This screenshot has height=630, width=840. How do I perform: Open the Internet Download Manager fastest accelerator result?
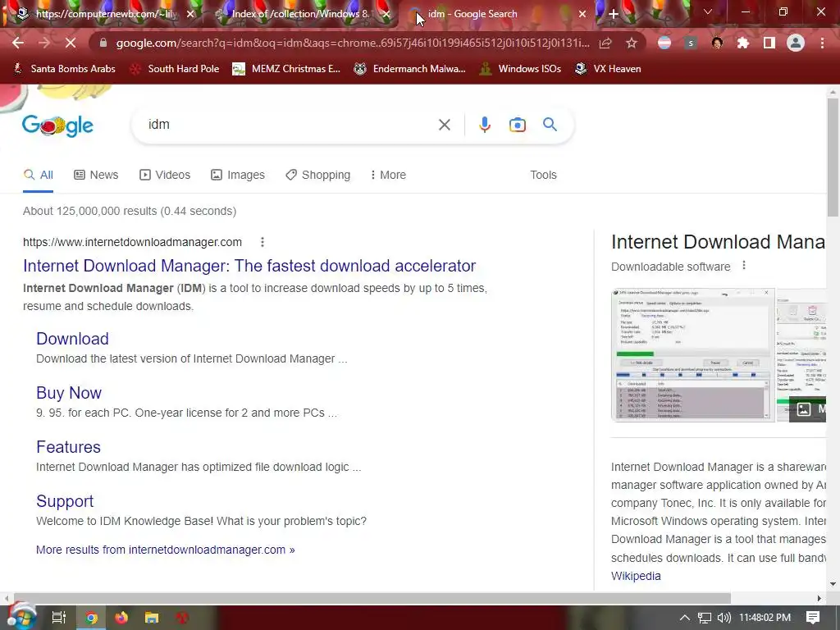click(x=249, y=266)
